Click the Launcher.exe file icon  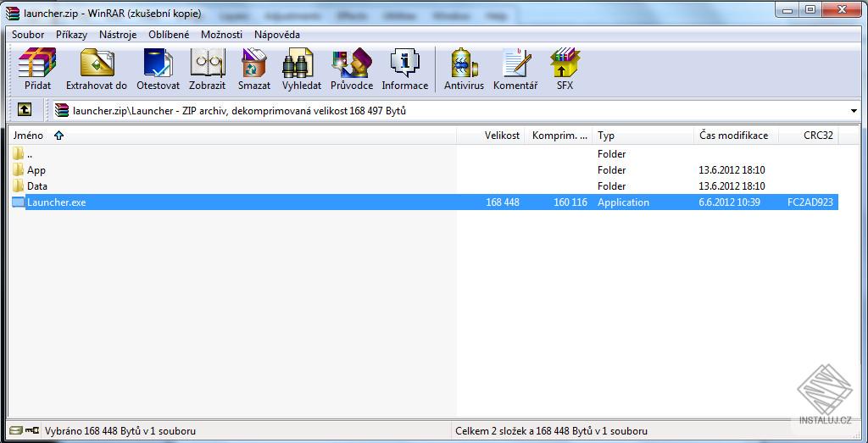point(19,202)
